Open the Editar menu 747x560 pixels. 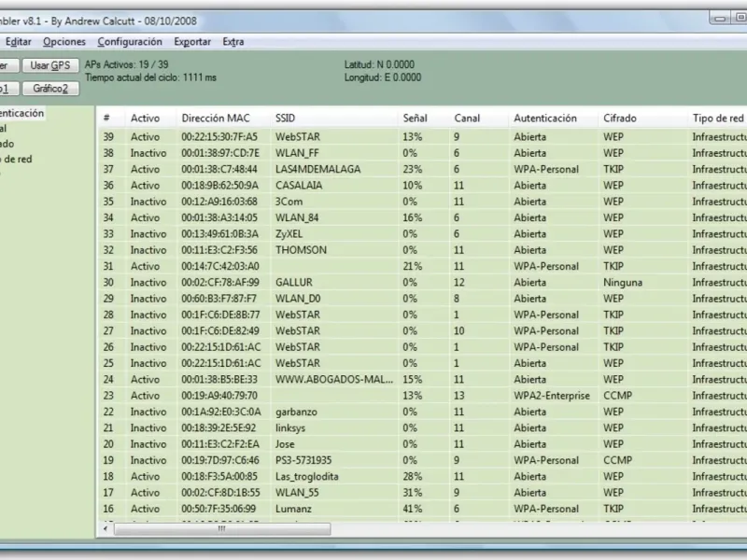point(19,42)
